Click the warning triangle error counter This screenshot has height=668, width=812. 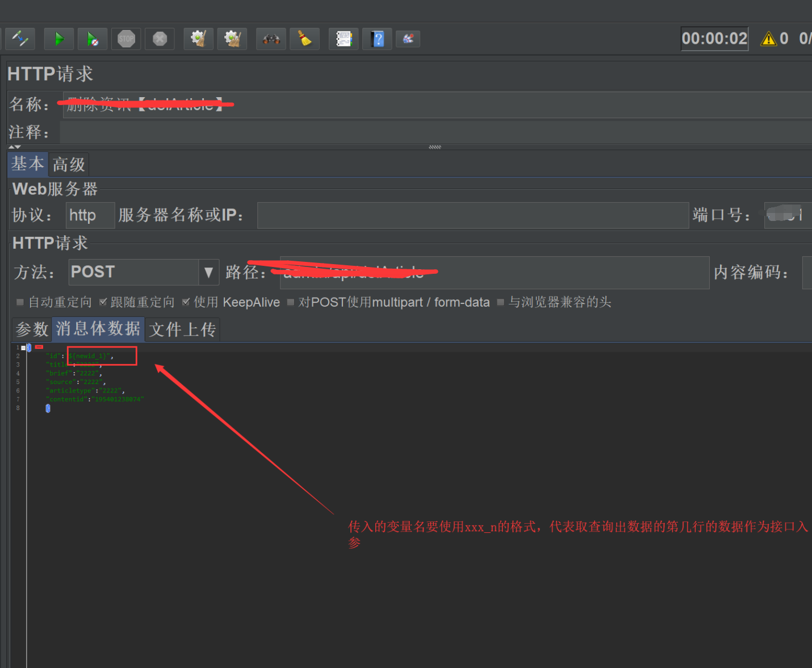click(x=769, y=39)
